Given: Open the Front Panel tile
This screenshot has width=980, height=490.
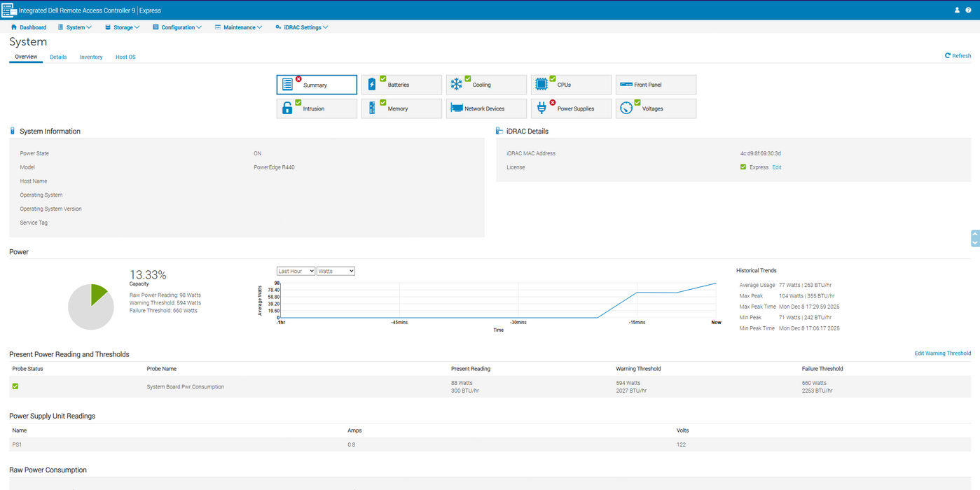Looking at the screenshot, I should [x=656, y=85].
